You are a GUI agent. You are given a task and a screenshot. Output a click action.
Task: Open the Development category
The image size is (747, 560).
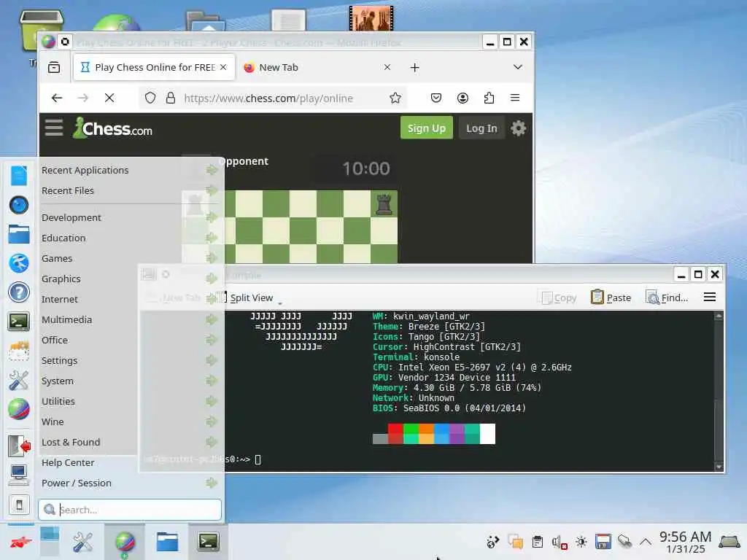pos(129,217)
